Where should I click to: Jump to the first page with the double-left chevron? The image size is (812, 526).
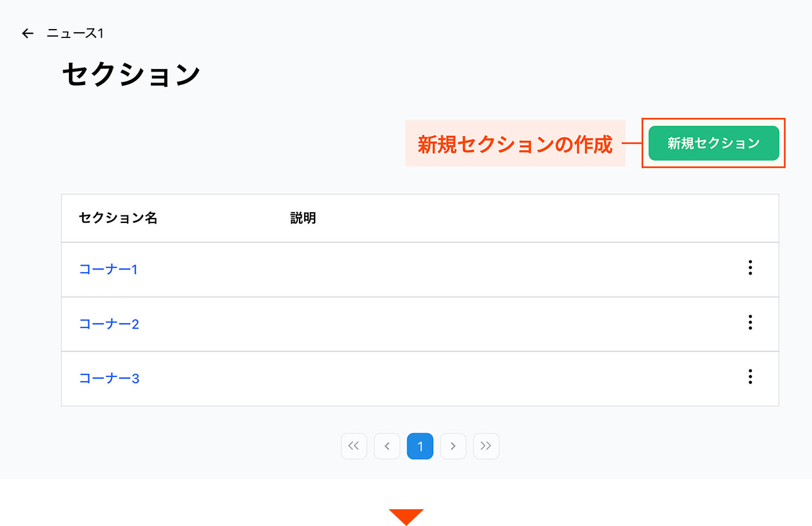pyautogui.click(x=354, y=446)
